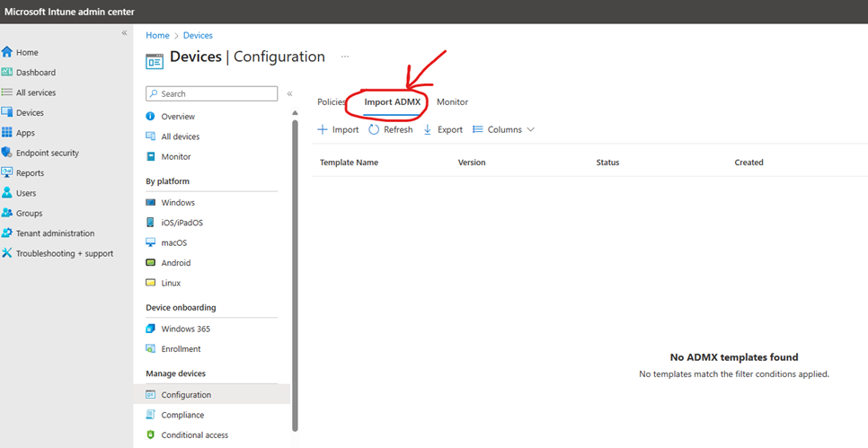Click the scroll-up arrow above the submenu scrollbar

click(x=295, y=113)
